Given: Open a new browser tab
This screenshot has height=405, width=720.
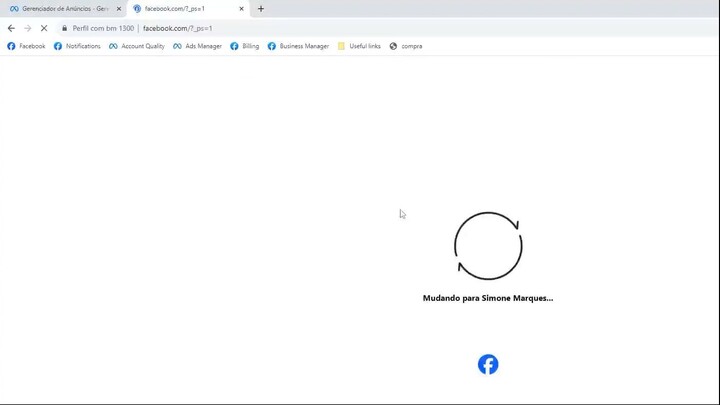Looking at the screenshot, I should (261, 9).
